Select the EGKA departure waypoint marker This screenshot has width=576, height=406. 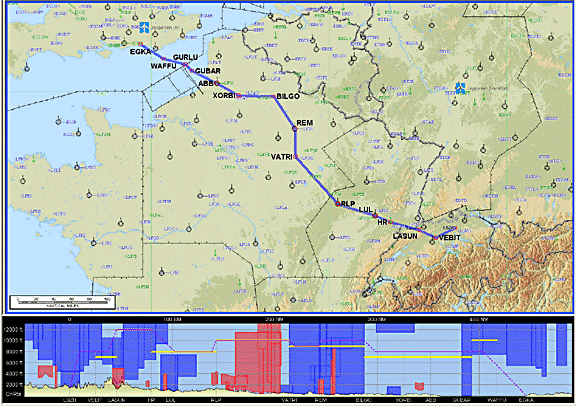140,44
